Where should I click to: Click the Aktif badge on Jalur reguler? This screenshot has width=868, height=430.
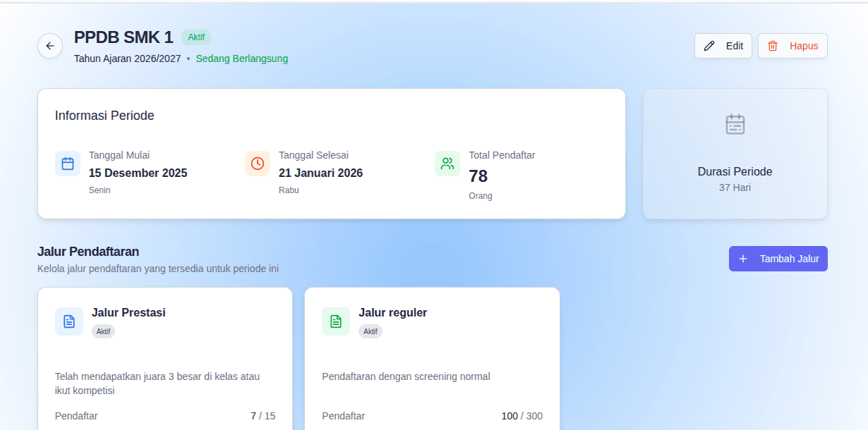[x=370, y=331]
